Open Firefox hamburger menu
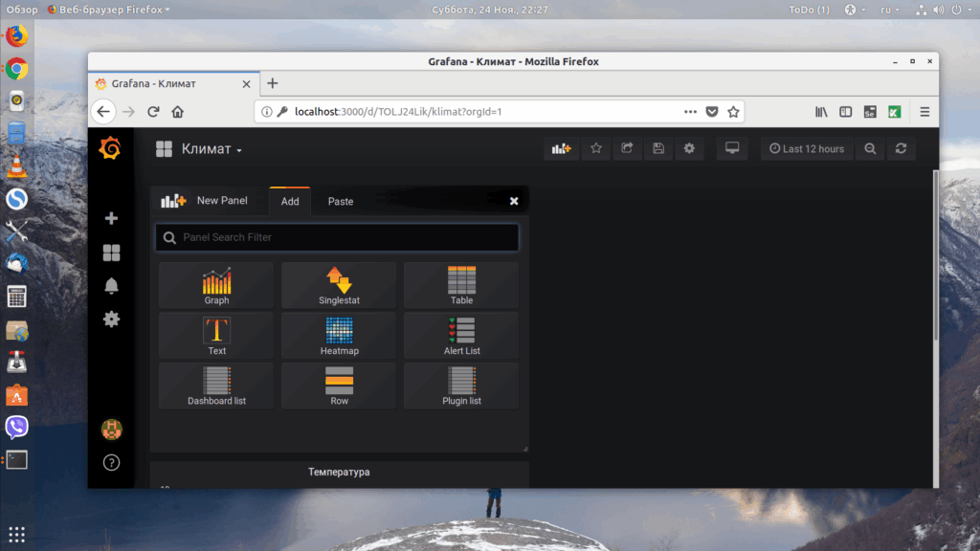 [x=924, y=112]
